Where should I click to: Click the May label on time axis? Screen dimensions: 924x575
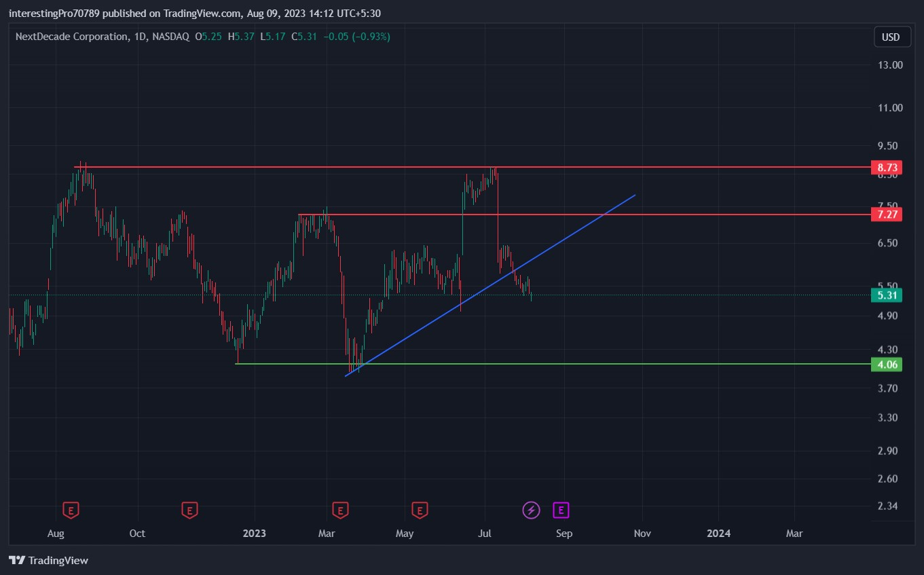tap(405, 534)
